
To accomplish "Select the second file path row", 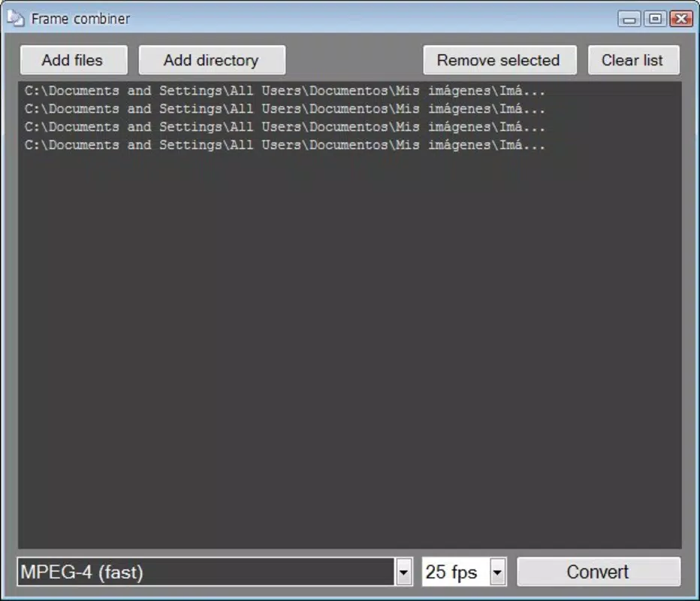I will pyautogui.click(x=349, y=109).
